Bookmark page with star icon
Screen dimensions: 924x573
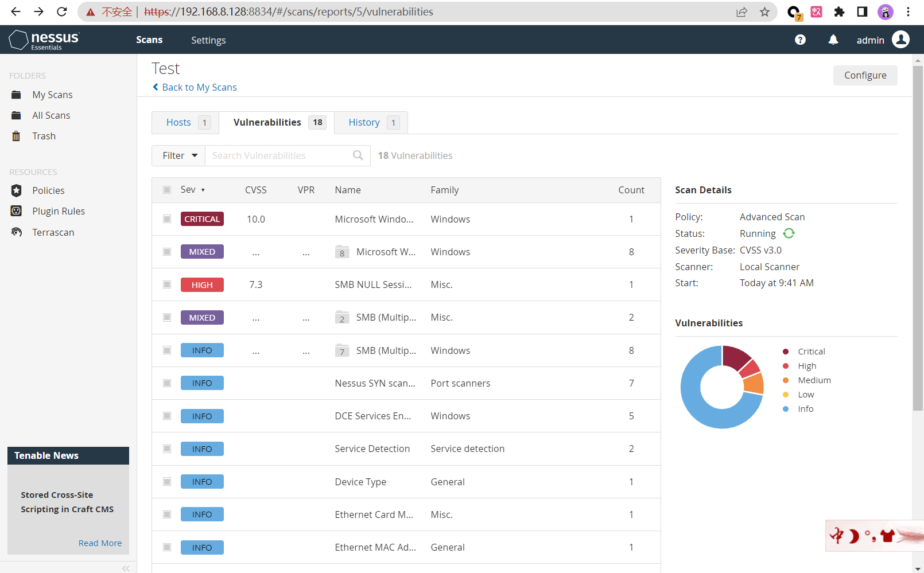[x=764, y=11]
